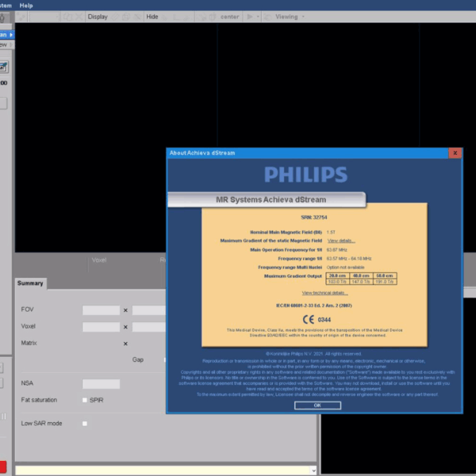
Task: Open the yellow bottom field's dropdown arrow
Action: pos(313,470)
